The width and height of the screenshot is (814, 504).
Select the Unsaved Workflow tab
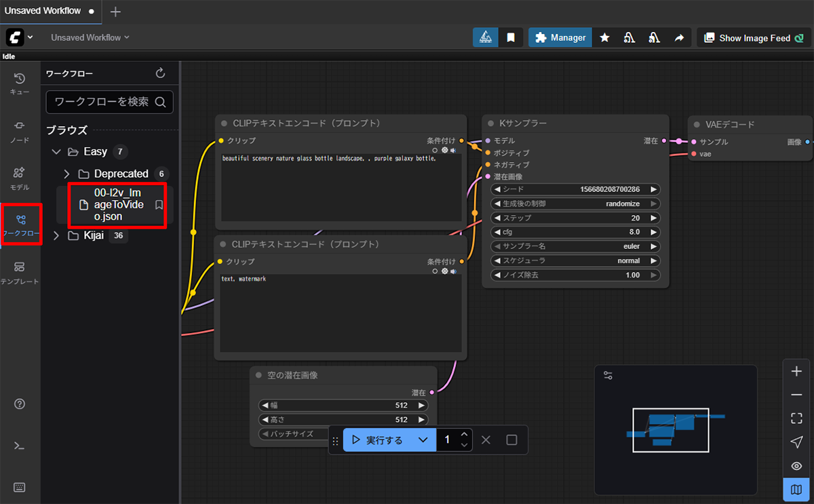tap(43, 12)
